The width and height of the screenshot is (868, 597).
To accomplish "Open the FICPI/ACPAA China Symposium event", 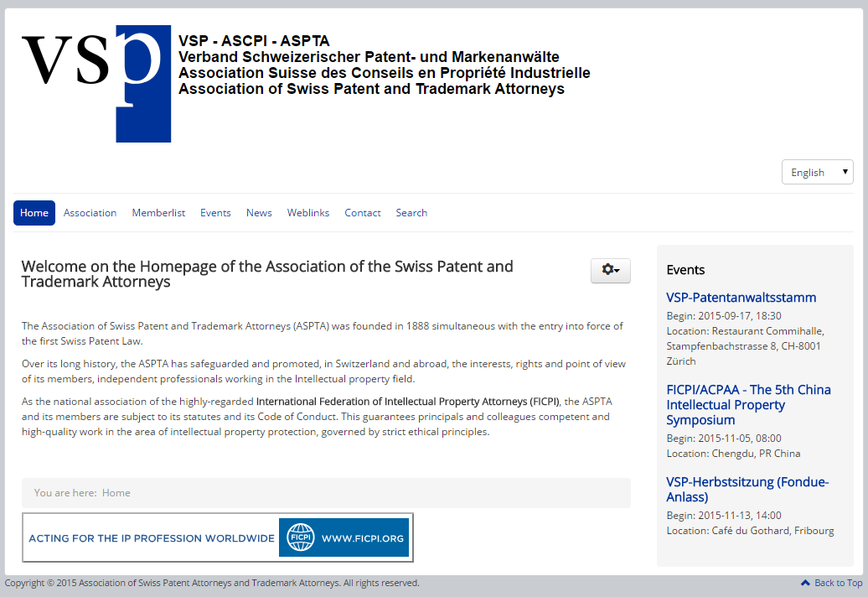I will [x=748, y=405].
